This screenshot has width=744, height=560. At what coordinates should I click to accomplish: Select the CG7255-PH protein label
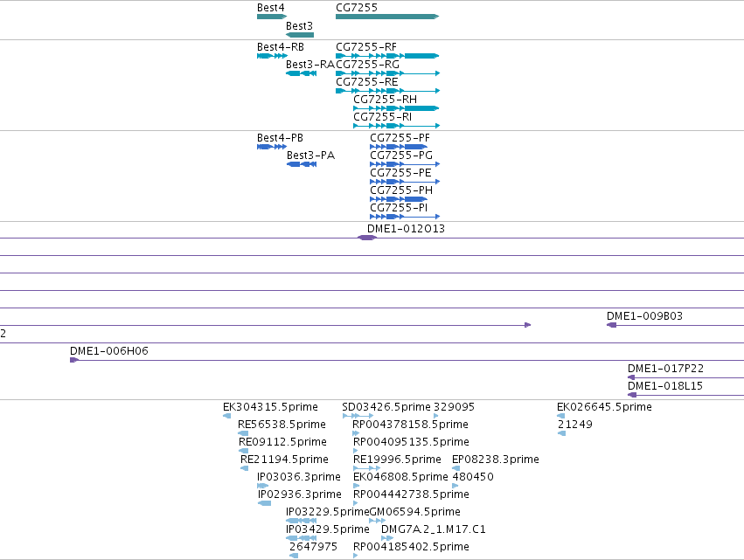point(401,190)
